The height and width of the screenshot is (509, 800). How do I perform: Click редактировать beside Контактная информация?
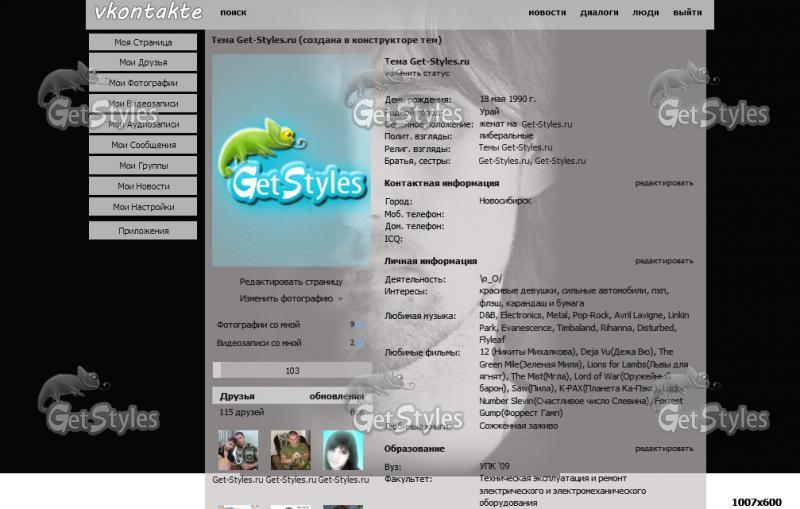point(664,183)
